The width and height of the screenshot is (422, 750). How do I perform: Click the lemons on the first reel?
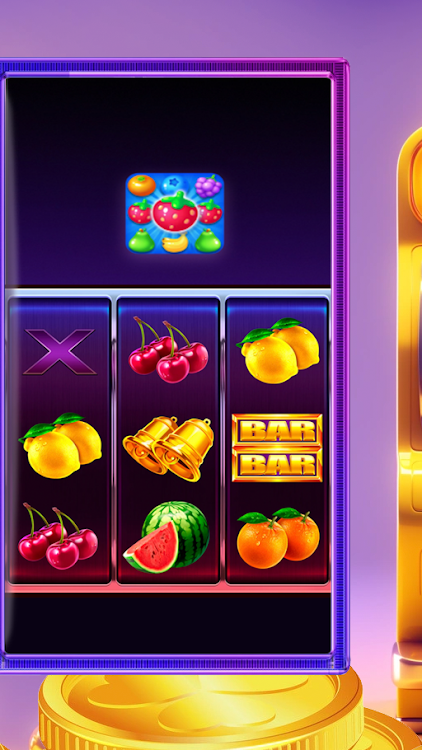coord(60,445)
